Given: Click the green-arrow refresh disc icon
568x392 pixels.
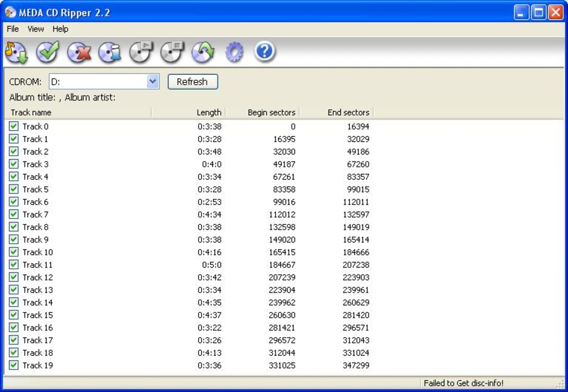Looking at the screenshot, I should pos(203,52).
